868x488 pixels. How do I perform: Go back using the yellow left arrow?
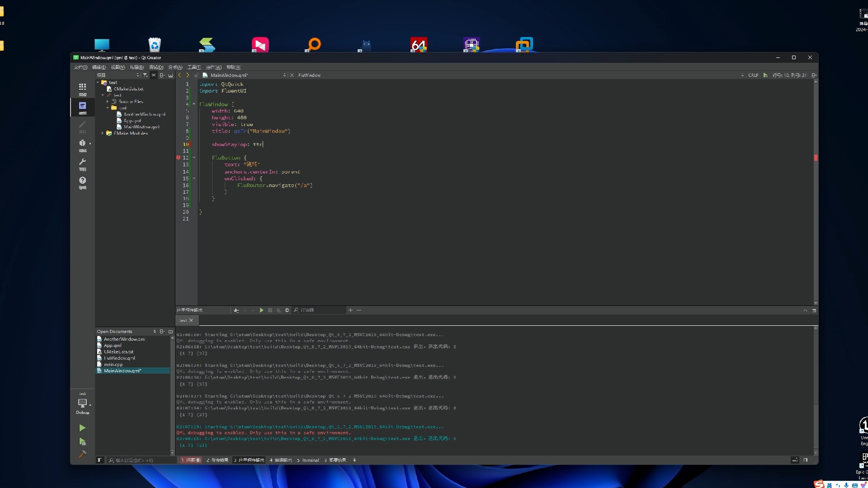[180, 75]
